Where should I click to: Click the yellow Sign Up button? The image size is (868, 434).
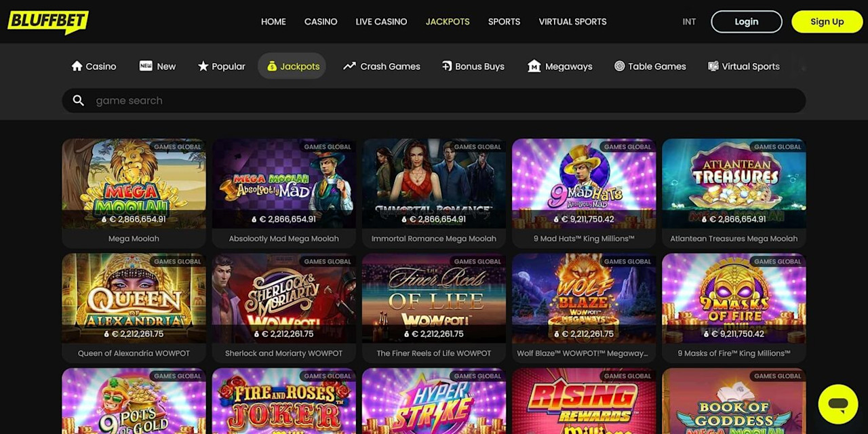pyautogui.click(x=827, y=22)
